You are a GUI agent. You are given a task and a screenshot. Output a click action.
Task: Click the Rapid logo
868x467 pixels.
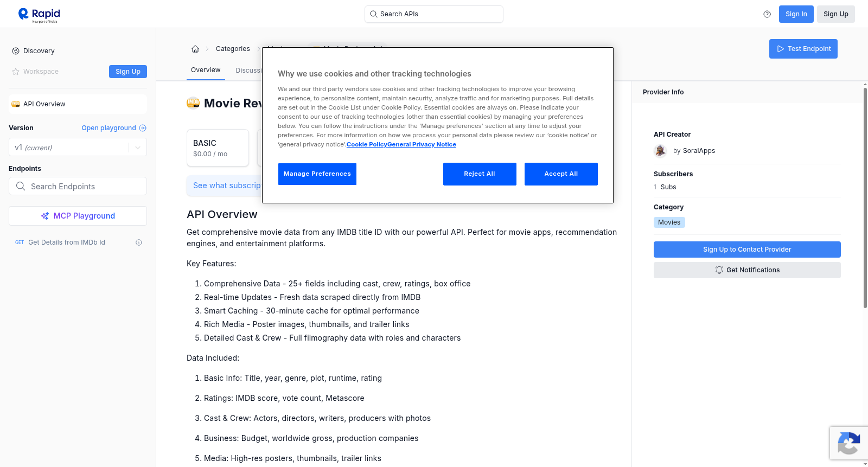coord(39,15)
